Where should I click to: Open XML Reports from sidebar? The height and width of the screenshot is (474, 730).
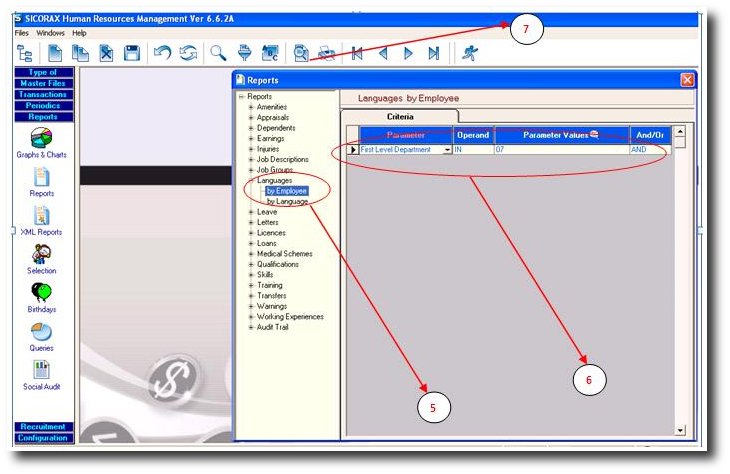[42, 220]
